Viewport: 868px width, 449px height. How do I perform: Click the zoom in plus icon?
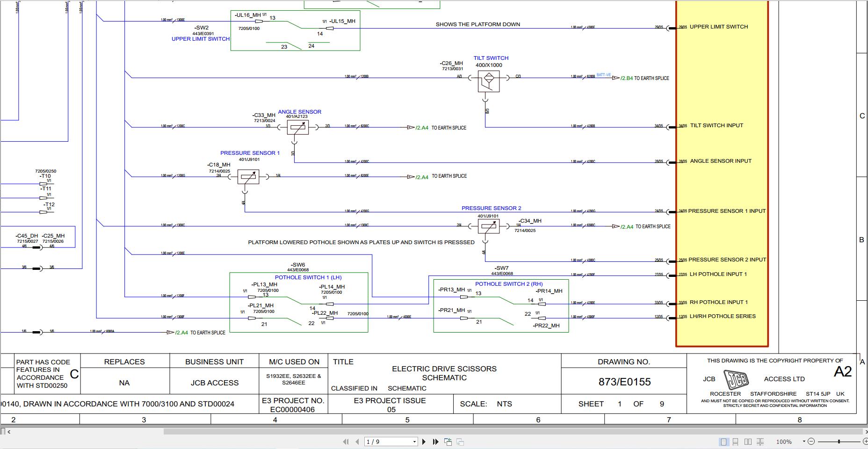click(x=865, y=442)
